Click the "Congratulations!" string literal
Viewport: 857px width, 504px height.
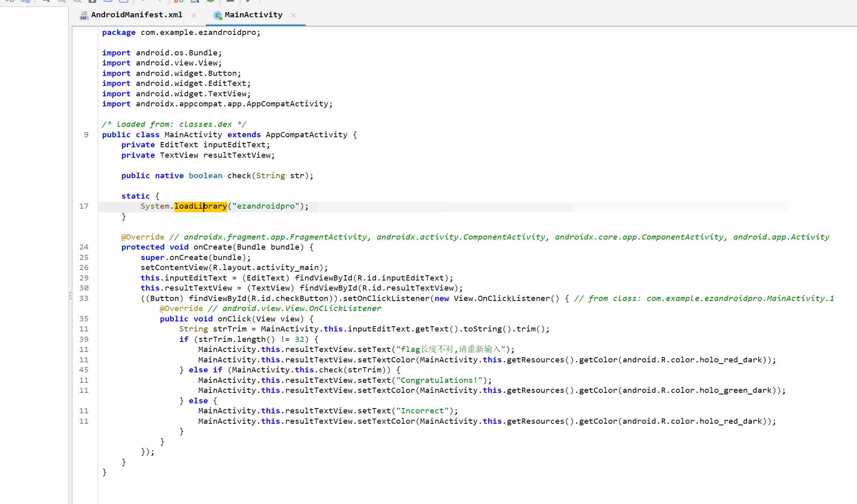tap(439, 380)
